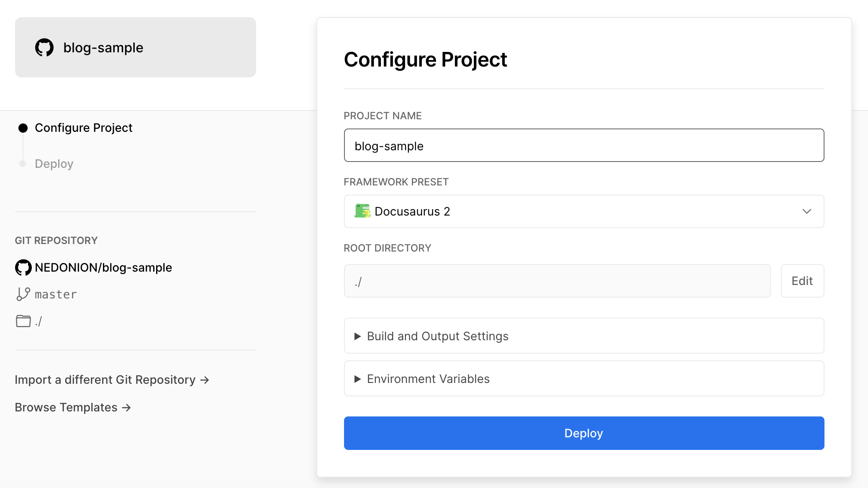The width and height of the screenshot is (868, 488).
Task: Click the Docusaurus 2 framework icon
Action: pos(362,211)
